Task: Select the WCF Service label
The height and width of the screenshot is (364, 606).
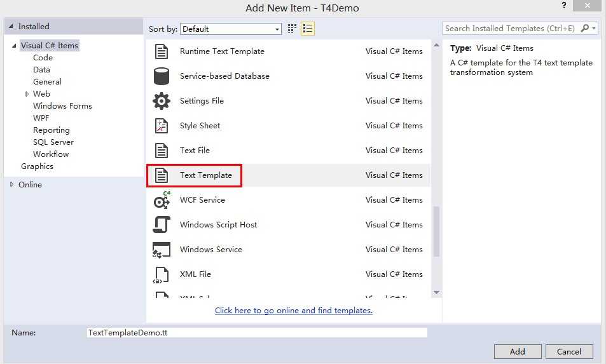Action: click(202, 200)
